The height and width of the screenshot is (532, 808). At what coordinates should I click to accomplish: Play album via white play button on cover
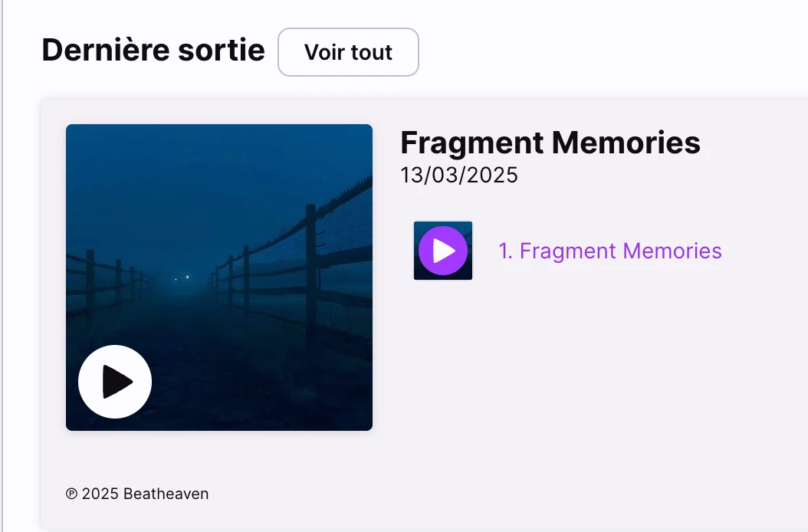(115, 382)
